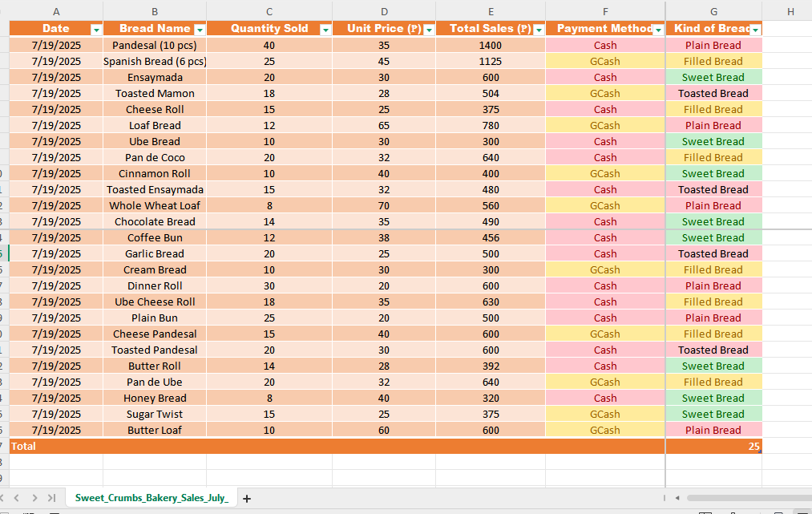Select the total count cell showing 25
Viewport: 812px width, 514px height.
click(x=713, y=446)
